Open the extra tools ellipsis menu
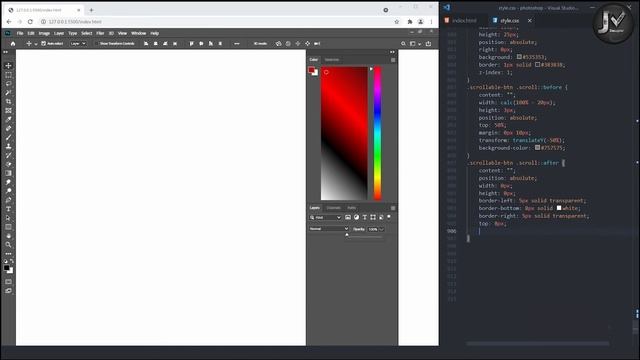 [8, 254]
